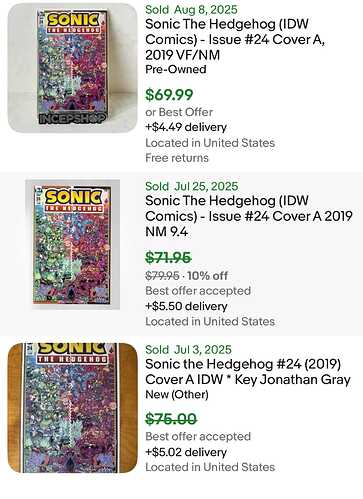
Task: Click the struck-through $75.00 price
Action: 171,419
